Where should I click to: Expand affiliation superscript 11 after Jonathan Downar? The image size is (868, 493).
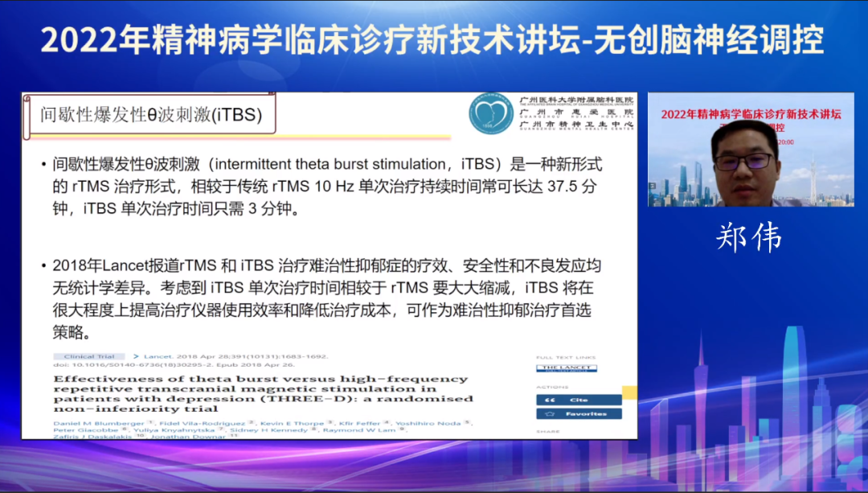[x=231, y=437]
